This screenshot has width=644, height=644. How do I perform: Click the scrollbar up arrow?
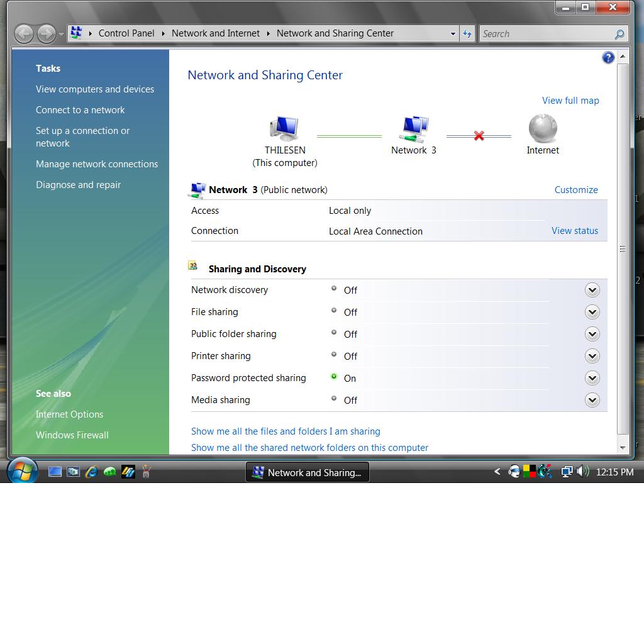(x=623, y=56)
